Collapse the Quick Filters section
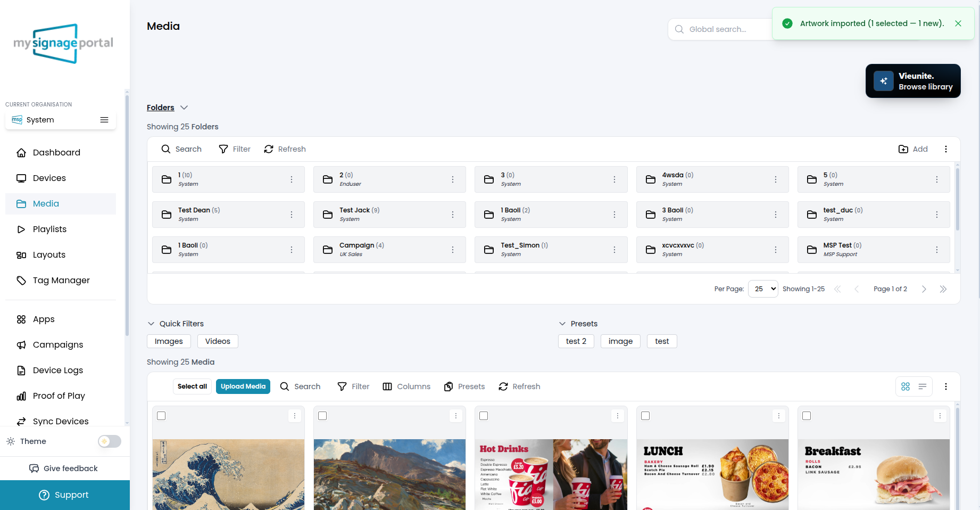980x510 pixels. click(x=151, y=324)
